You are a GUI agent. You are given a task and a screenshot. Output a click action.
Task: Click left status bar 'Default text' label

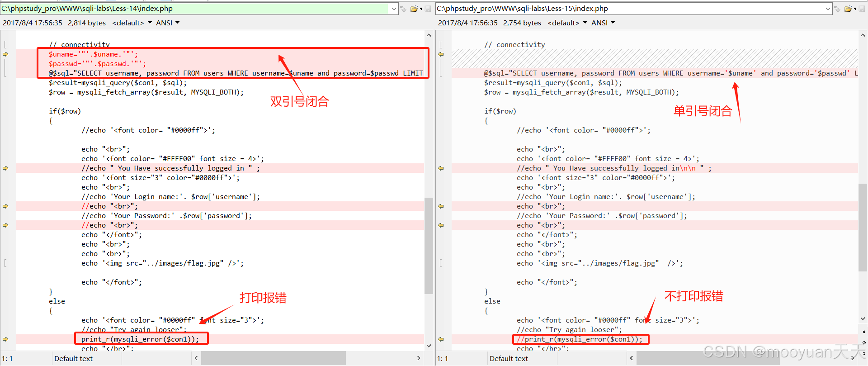[x=73, y=358]
